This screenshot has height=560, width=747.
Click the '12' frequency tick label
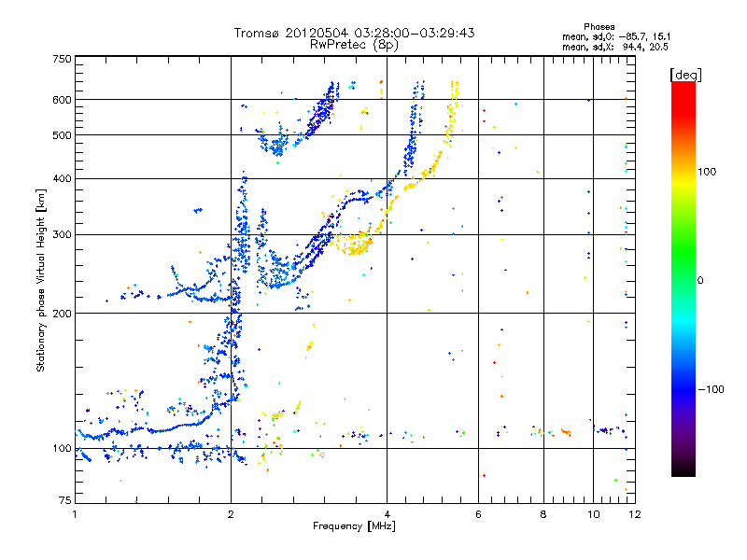pos(635,514)
